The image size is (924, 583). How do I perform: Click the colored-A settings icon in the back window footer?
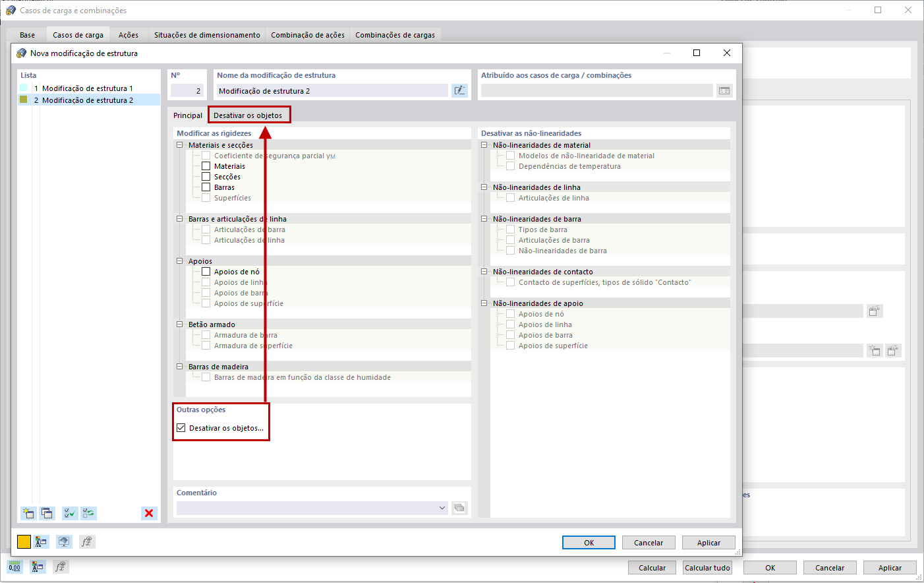point(38,567)
